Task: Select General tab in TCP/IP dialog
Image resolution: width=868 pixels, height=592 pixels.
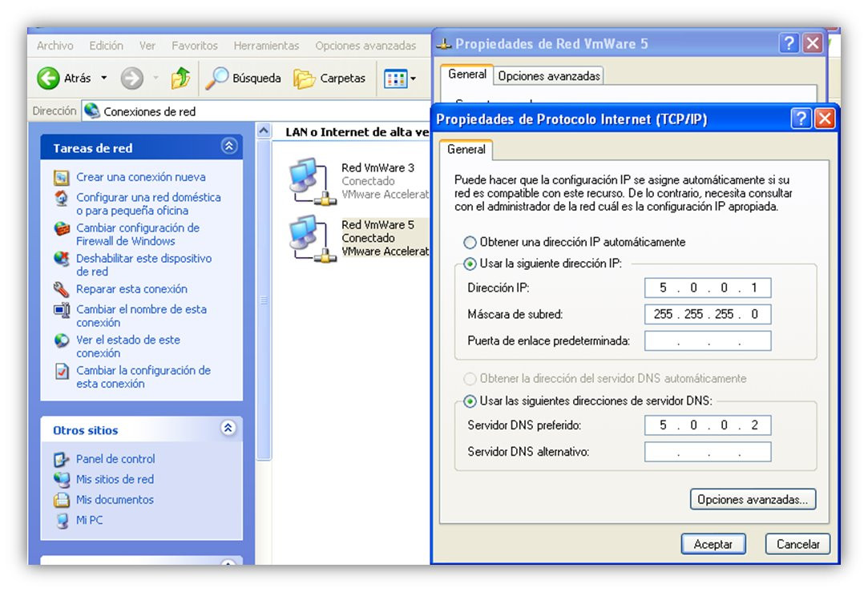Action: point(466,149)
